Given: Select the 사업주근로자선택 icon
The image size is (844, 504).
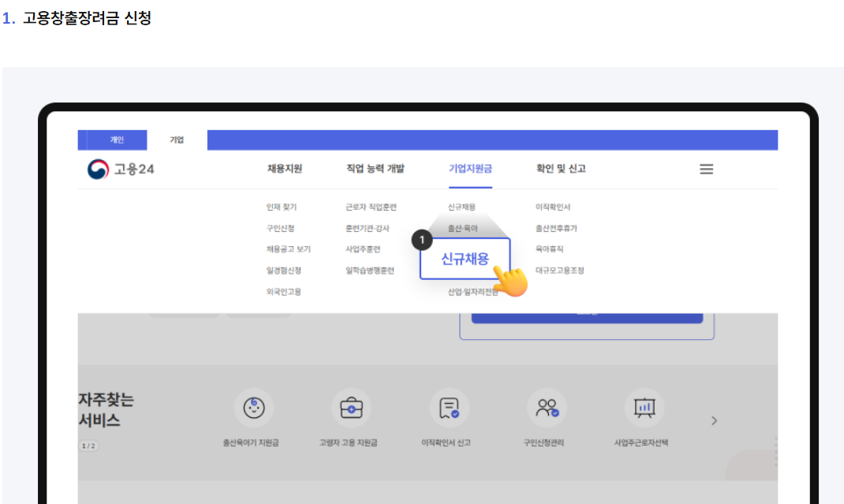Looking at the screenshot, I should point(644,409).
